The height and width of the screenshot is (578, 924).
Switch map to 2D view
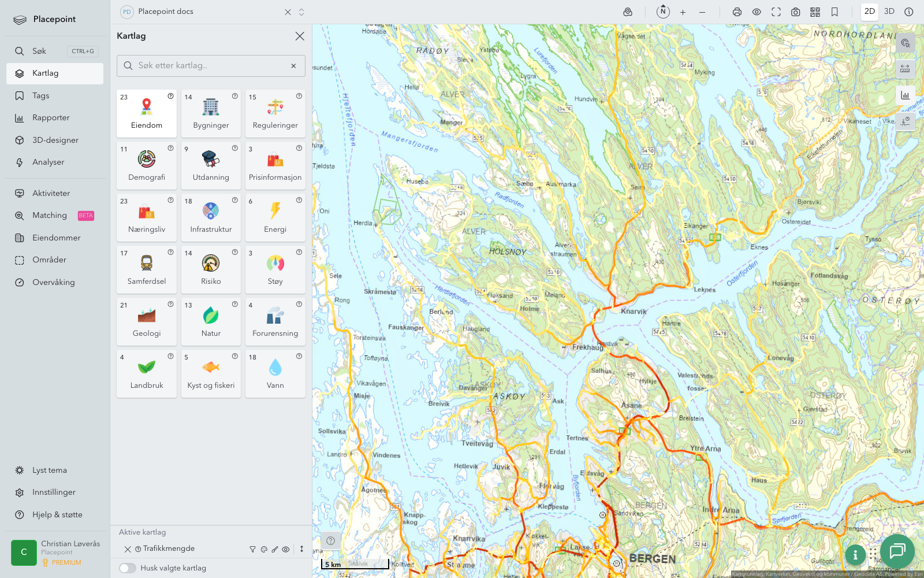870,12
